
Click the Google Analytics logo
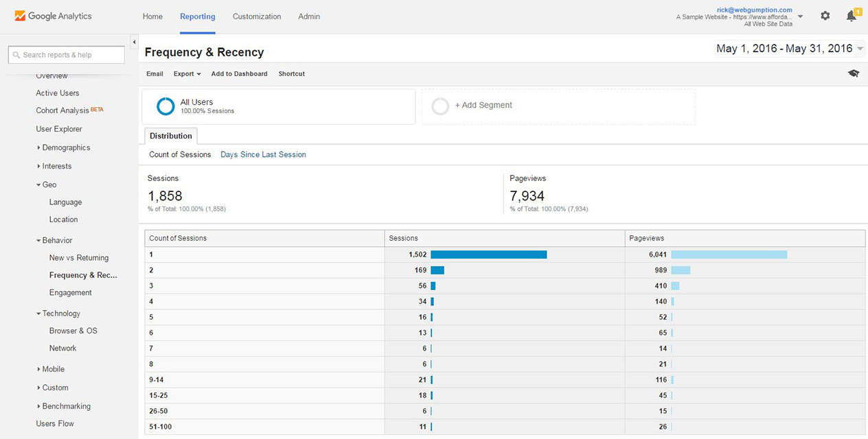point(53,16)
